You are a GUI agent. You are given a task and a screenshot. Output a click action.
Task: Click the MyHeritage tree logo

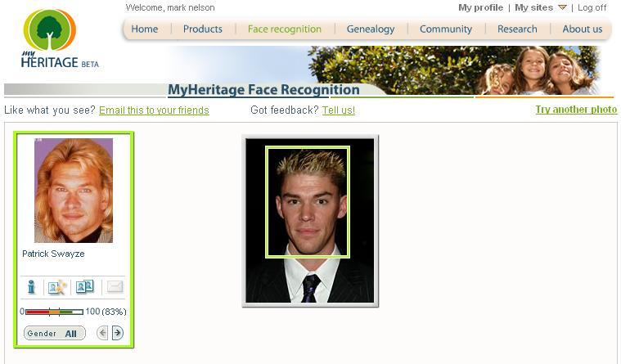tap(50, 30)
